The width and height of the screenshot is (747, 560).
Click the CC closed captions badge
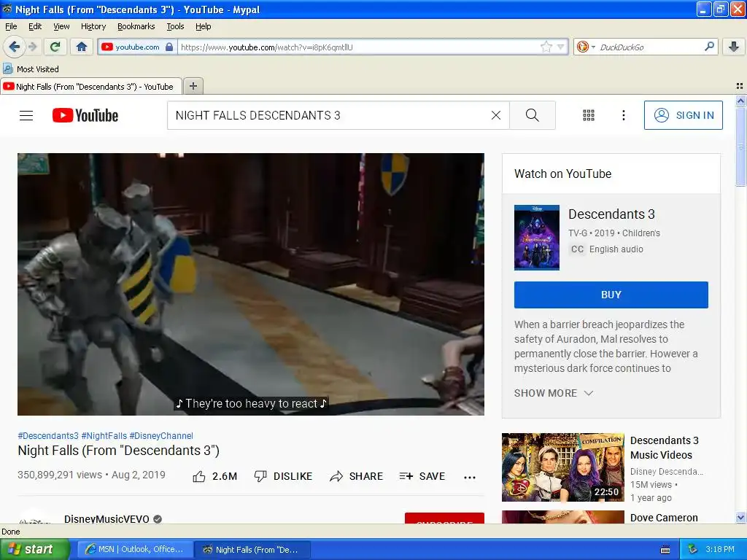tap(577, 249)
